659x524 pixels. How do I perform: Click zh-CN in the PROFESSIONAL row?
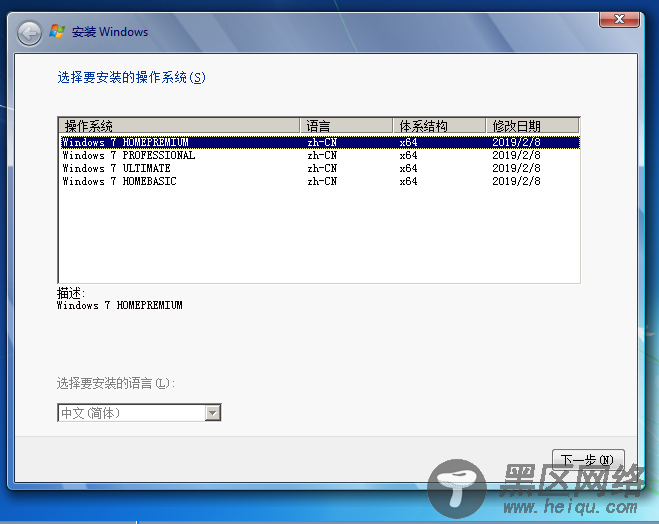pyautogui.click(x=322, y=155)
